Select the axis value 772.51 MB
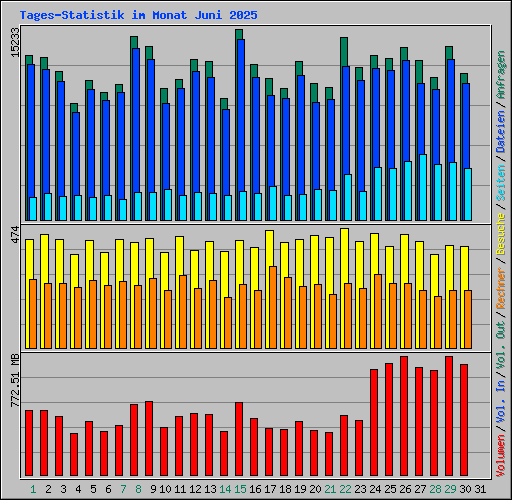512x500 pixels. click(x=15, y=381)
